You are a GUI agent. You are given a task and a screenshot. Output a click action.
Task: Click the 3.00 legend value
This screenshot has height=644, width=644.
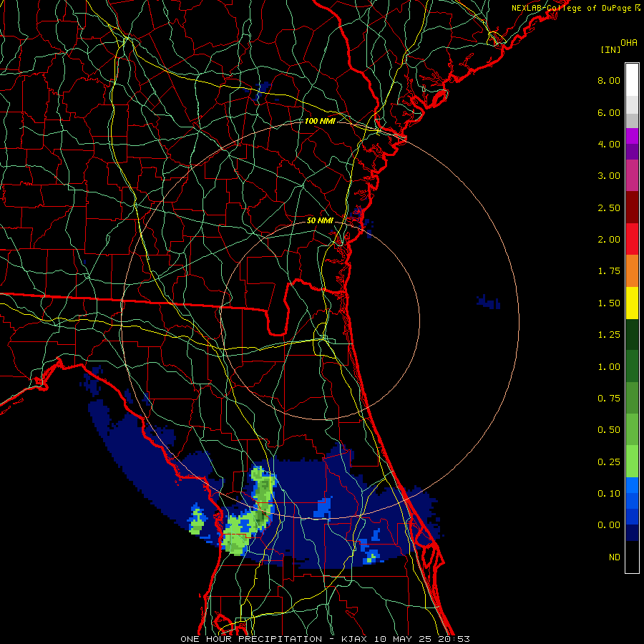click(609, 176)
